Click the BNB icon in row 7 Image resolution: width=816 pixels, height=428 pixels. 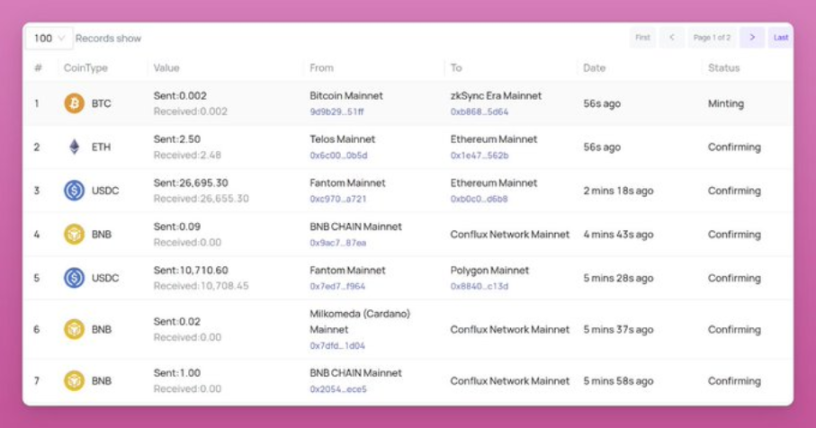point(74,380)
